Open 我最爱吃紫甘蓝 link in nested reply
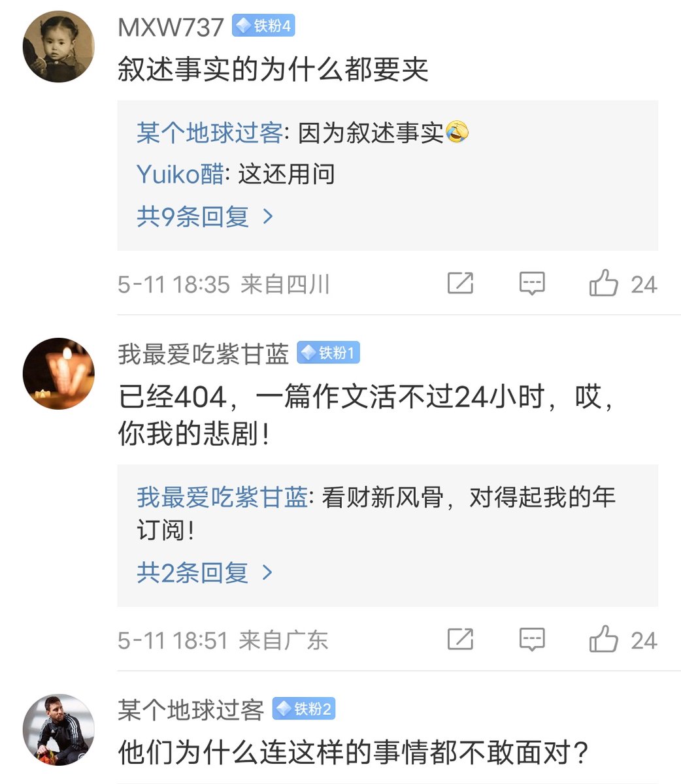681x784 pixels. click(222, 498)
